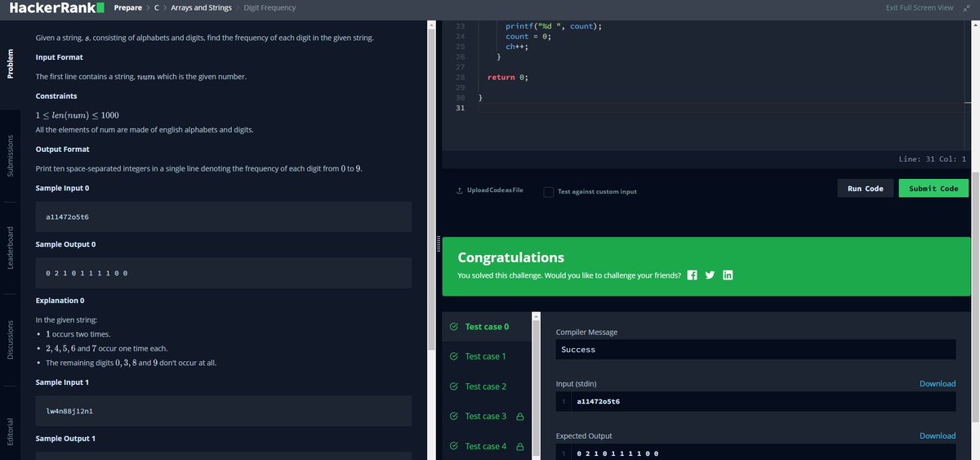Click Sample Input 1 value lw4n88j12n1
This screenshot has width=980, height=460.
70,411
